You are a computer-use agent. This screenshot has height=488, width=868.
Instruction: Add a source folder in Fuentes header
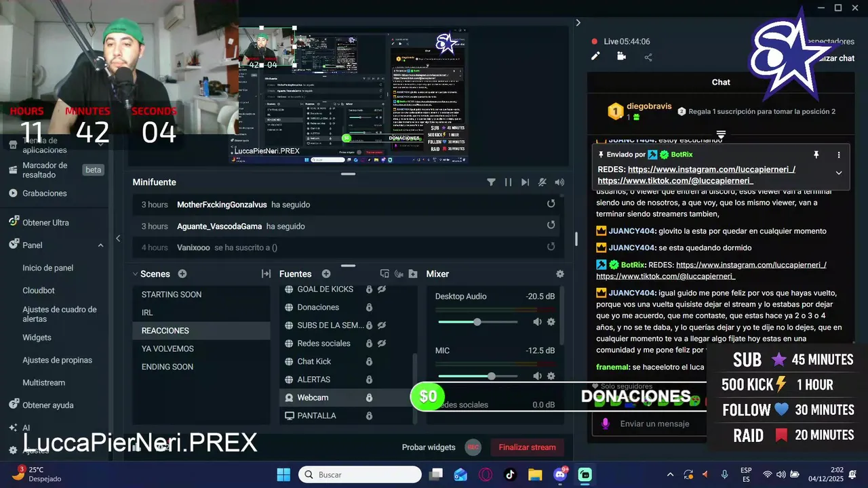pyautogui.click(x=413, y=274)
